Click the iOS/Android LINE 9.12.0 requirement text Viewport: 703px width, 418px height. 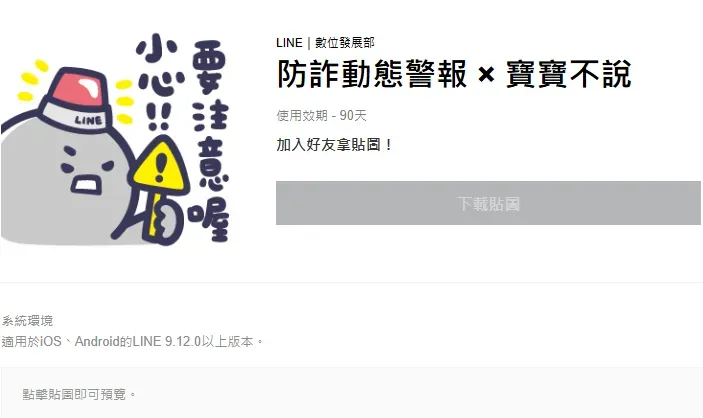click(133, 342)
